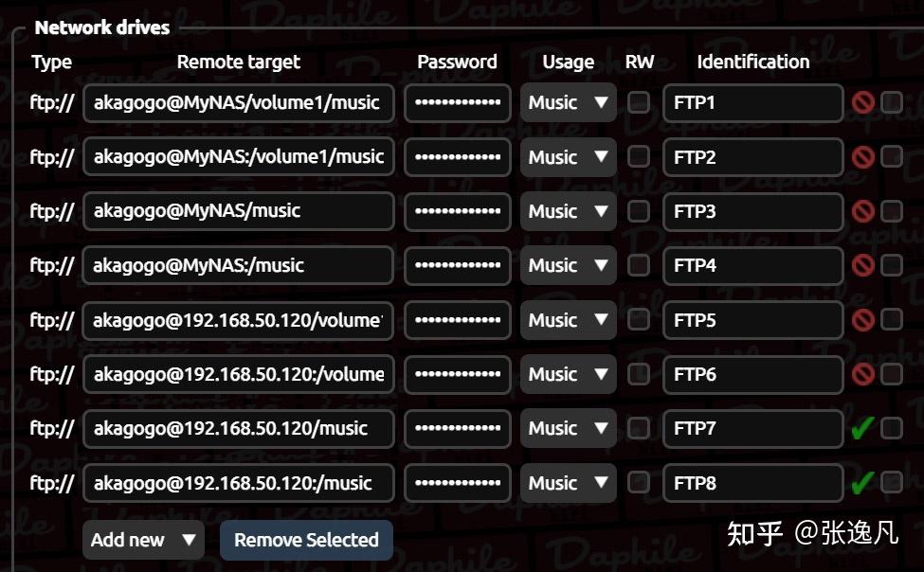This screenshot has width=924, height=572.
Task: Click the red failed-status icon for FTP1
Action: pos(862,103)
